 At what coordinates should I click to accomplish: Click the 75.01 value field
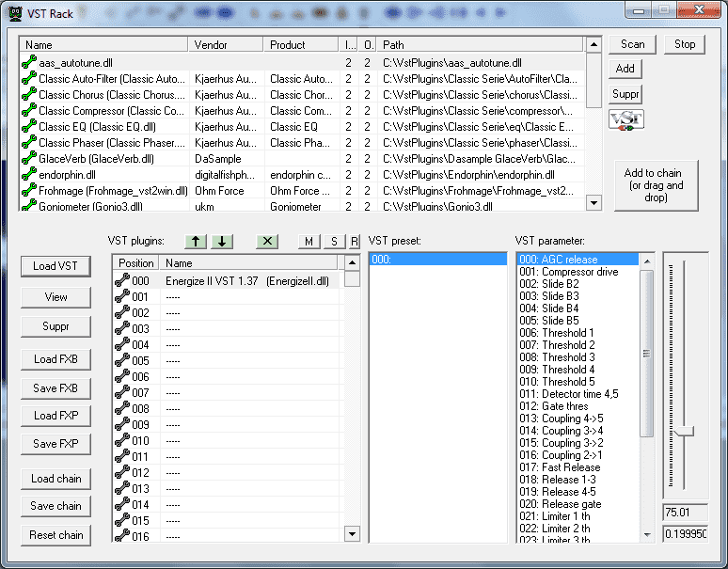pyautogui.click(x=686, y=513)
